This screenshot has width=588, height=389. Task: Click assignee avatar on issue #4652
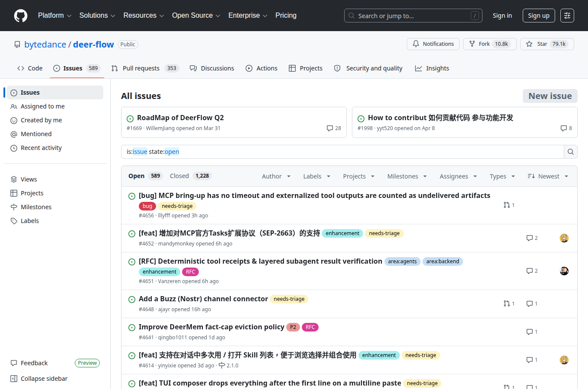tap(564, 238)
